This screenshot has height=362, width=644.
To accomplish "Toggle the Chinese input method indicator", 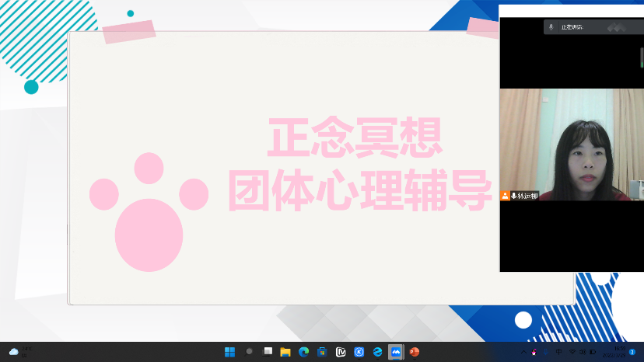I will click(559, 352).
